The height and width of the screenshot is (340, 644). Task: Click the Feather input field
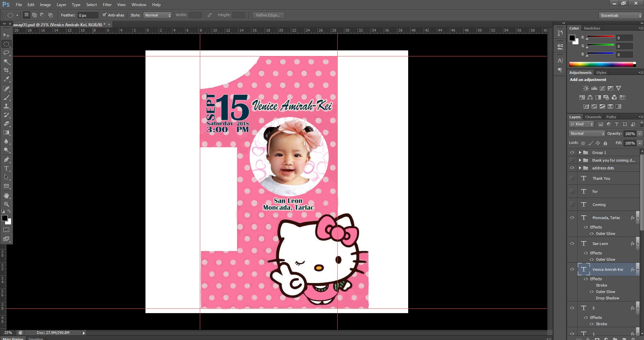[x=88, y=15]
